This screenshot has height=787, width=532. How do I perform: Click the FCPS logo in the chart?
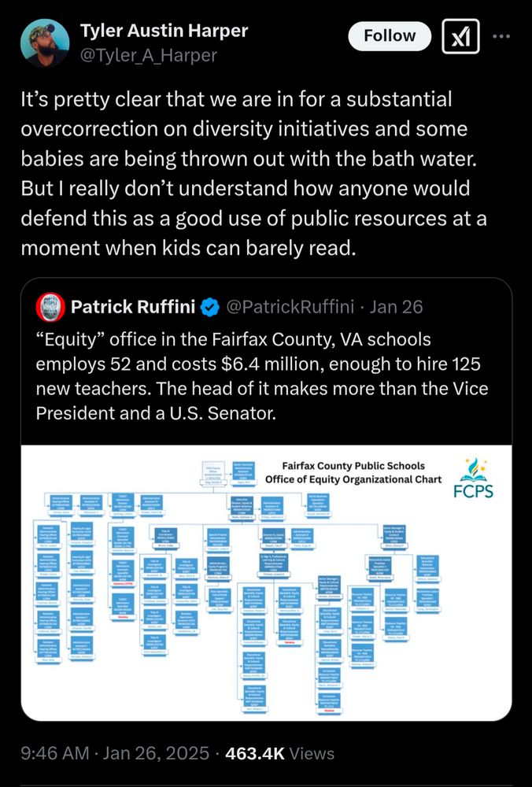tap(473, 478)
